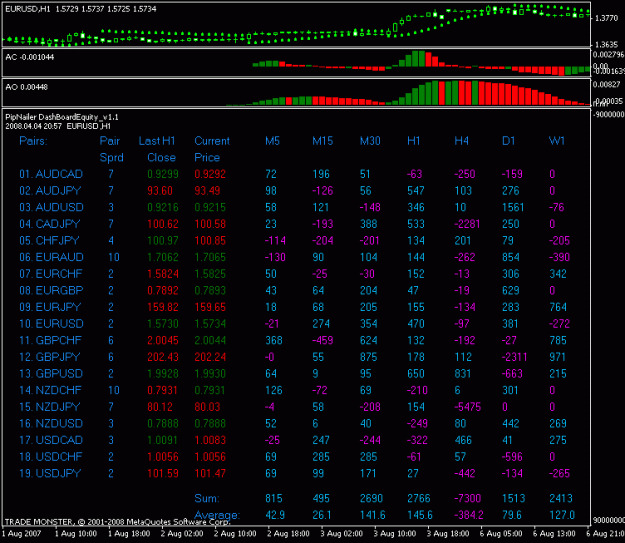
Task: Click the AUDCAD current price 0.9292
Action: pos(210,174)
